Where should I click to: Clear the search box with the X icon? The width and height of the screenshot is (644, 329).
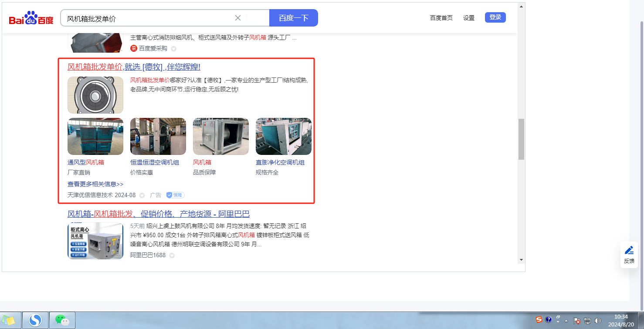pos(238,18)
